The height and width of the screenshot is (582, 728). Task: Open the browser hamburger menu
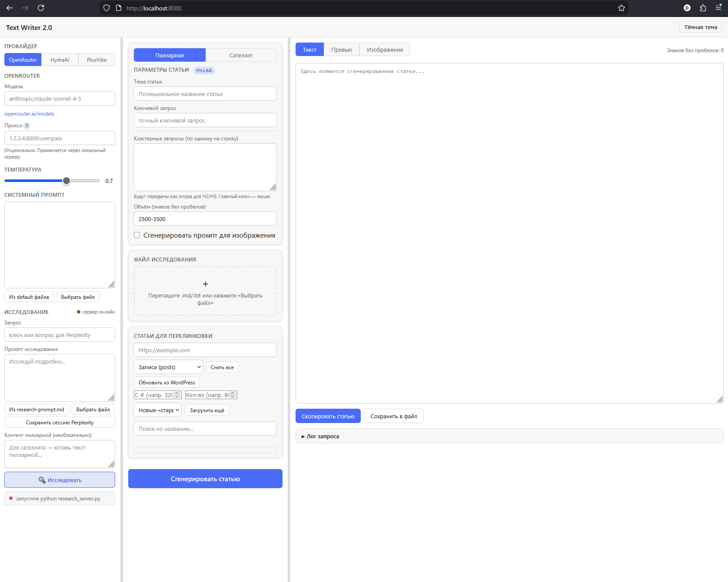tap(718, 8)
